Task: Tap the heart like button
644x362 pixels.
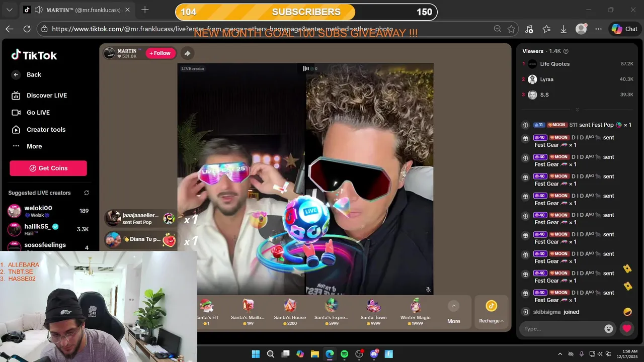Action: [626, 329]
